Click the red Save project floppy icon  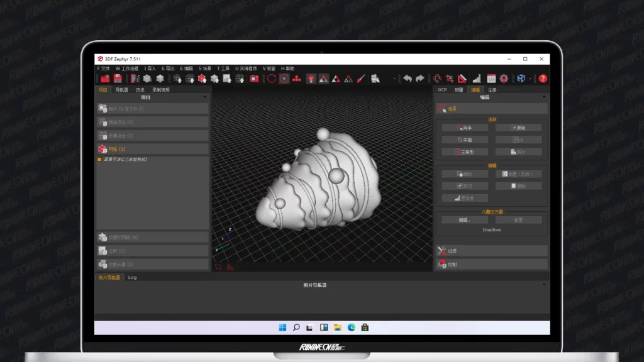(x=118, y=79)
